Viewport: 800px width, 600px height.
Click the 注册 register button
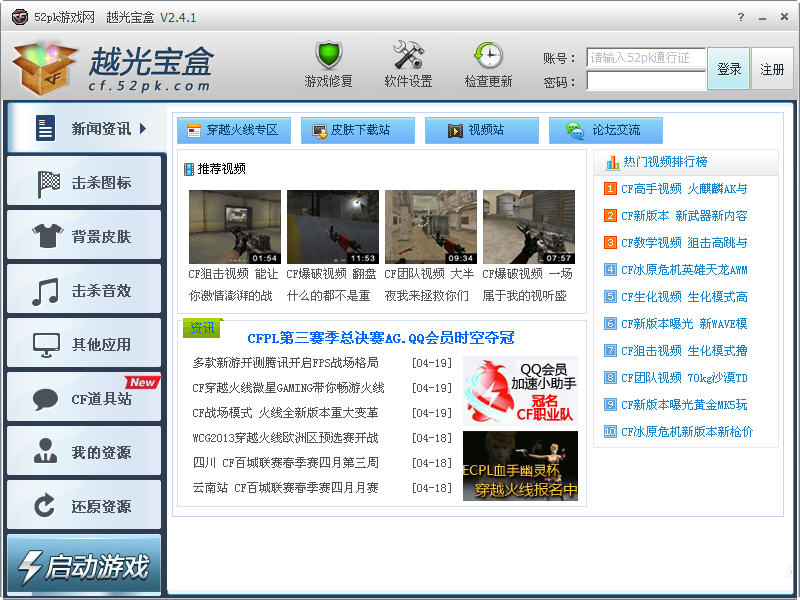(772, 69)
